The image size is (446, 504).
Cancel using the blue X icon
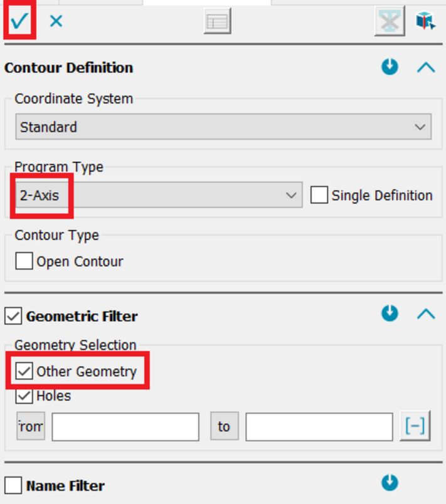56,21
